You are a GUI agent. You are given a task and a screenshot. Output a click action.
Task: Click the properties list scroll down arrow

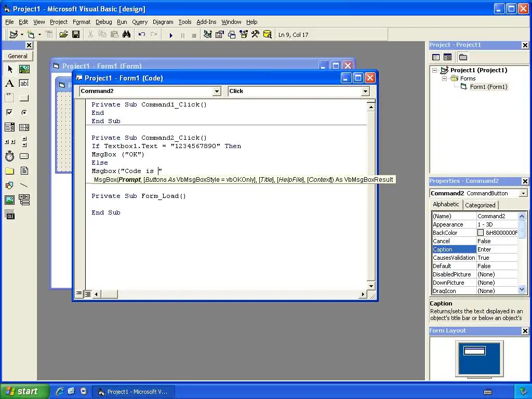pos(522,289)
